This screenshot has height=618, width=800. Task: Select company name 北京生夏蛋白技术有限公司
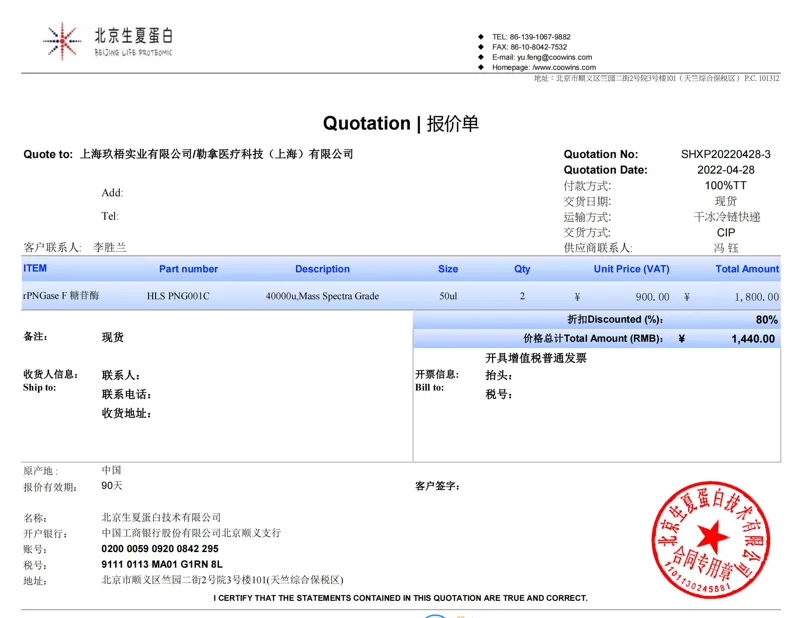point(161,517)
